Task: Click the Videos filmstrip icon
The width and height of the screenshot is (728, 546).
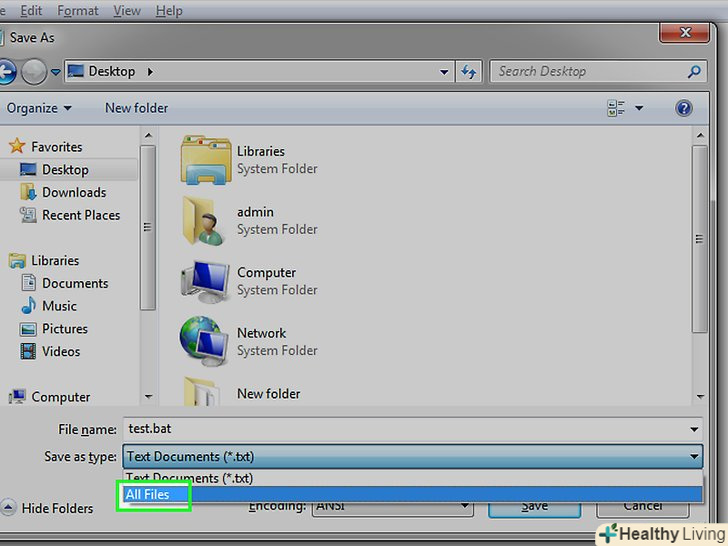Action: 28,351
